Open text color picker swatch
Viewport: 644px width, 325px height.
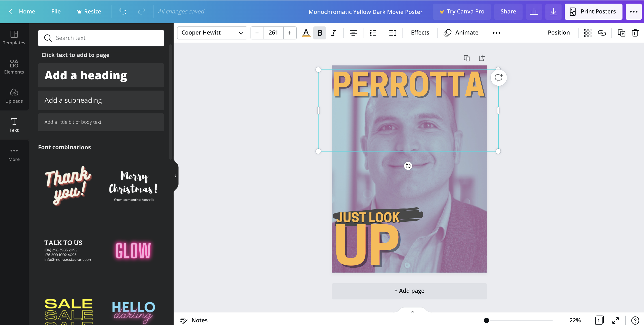coord(306,33)
